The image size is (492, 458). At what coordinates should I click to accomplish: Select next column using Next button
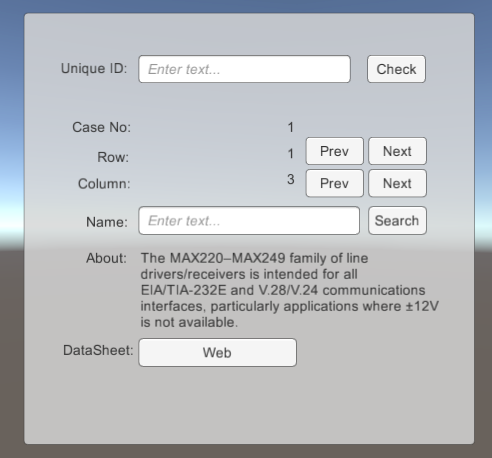(397, 183)
